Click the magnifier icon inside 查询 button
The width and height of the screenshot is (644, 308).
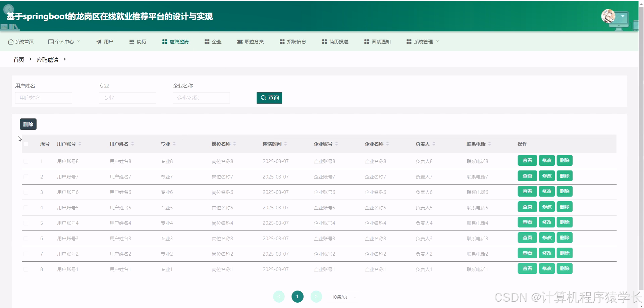(263, 98)
